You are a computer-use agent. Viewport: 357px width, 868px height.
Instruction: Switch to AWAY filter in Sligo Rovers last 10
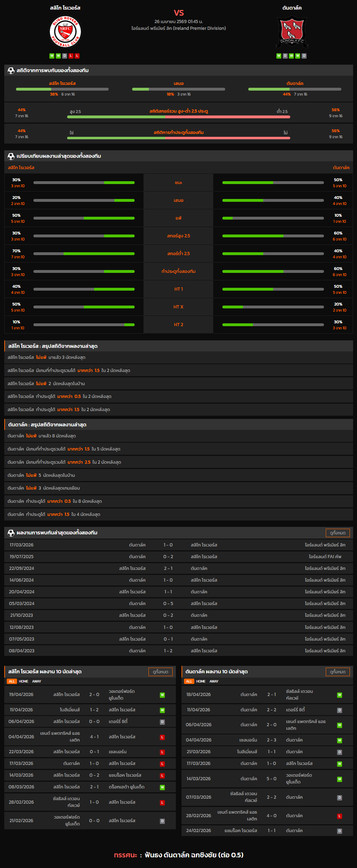37,681
